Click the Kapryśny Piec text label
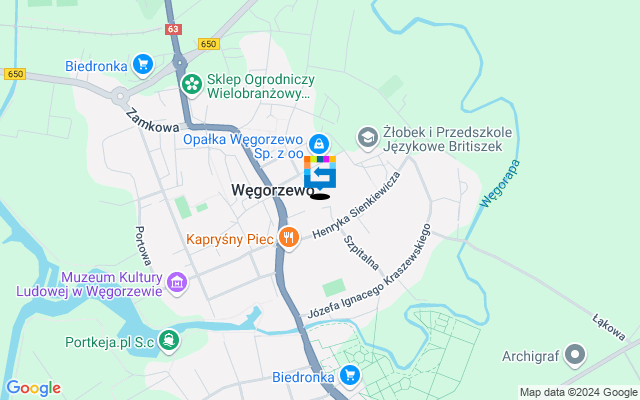The width and height of the screenshot is (640, 400). [230, 239]
